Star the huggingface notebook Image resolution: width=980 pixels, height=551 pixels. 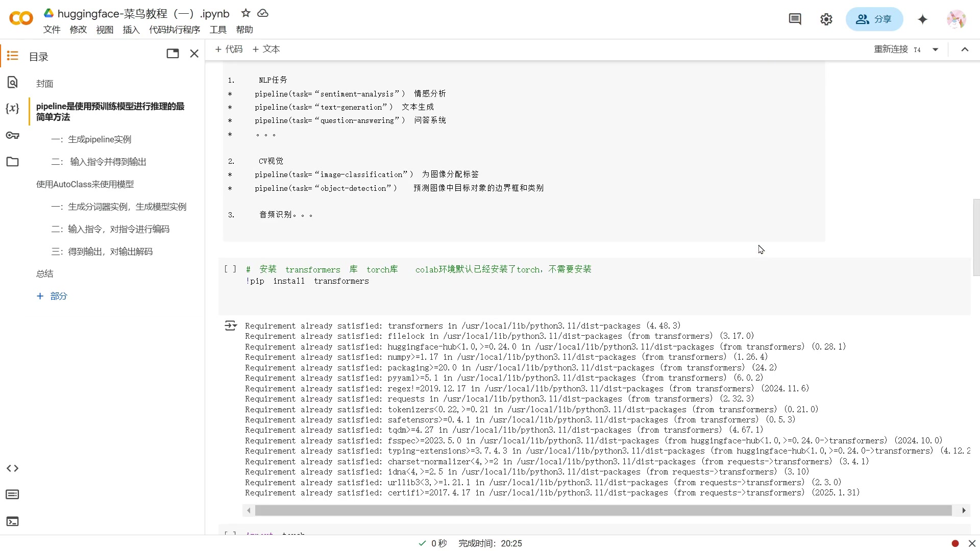point(246,13)
